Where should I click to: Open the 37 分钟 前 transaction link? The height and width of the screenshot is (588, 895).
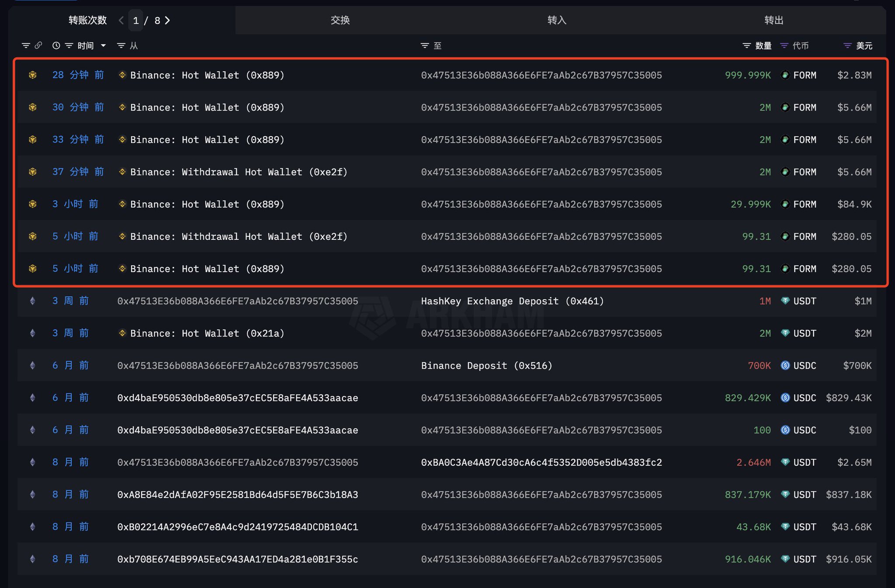[78, 172]
